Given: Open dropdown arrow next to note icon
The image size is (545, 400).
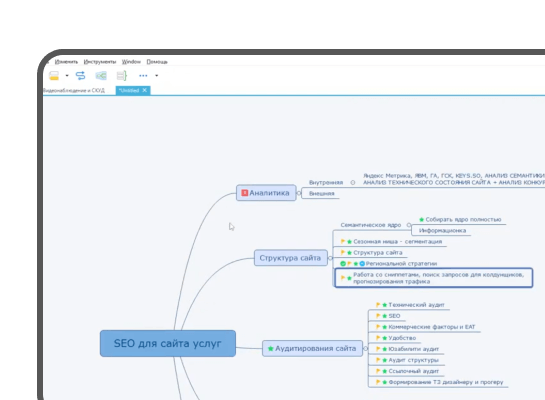Looking at the screenshot, I should [67, 75].
